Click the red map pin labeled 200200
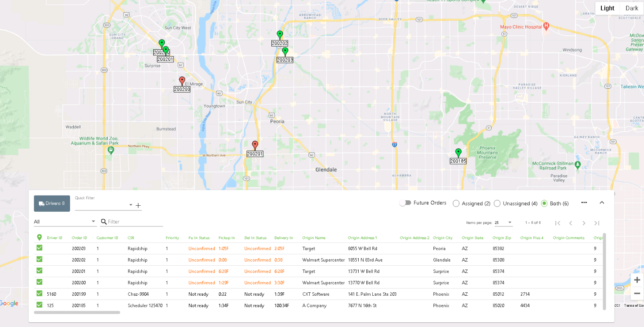This screenshot has height=327, width=644. 182,81
